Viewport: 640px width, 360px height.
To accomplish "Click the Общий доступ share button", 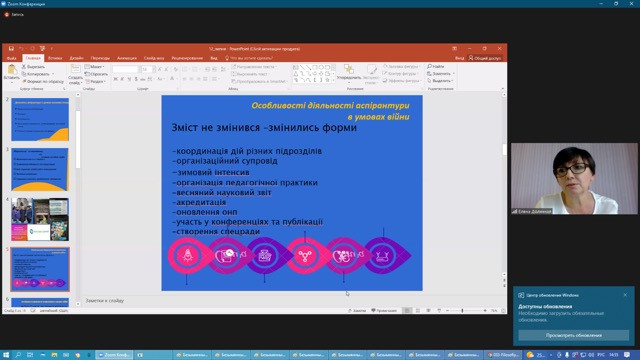I will [485, 58].
